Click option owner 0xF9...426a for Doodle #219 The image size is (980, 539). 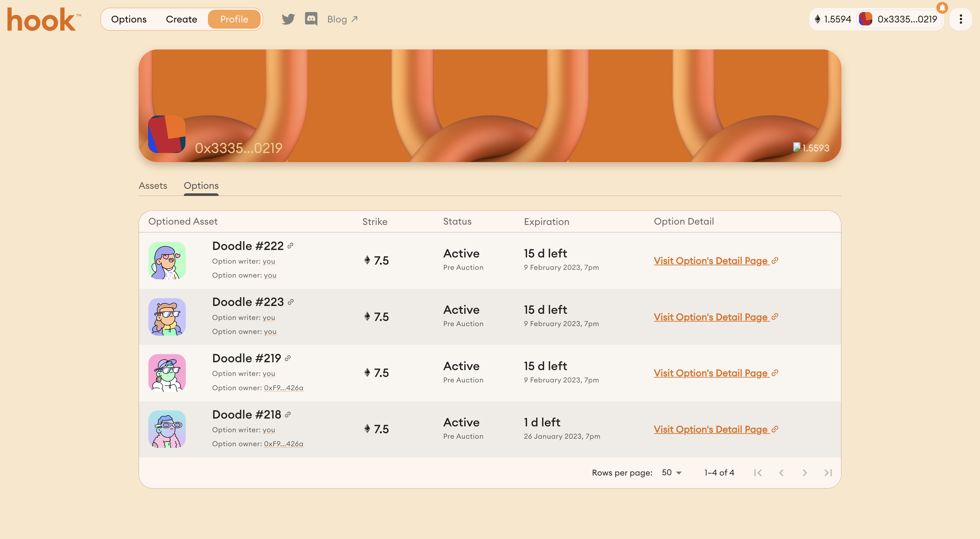(283, 388)
